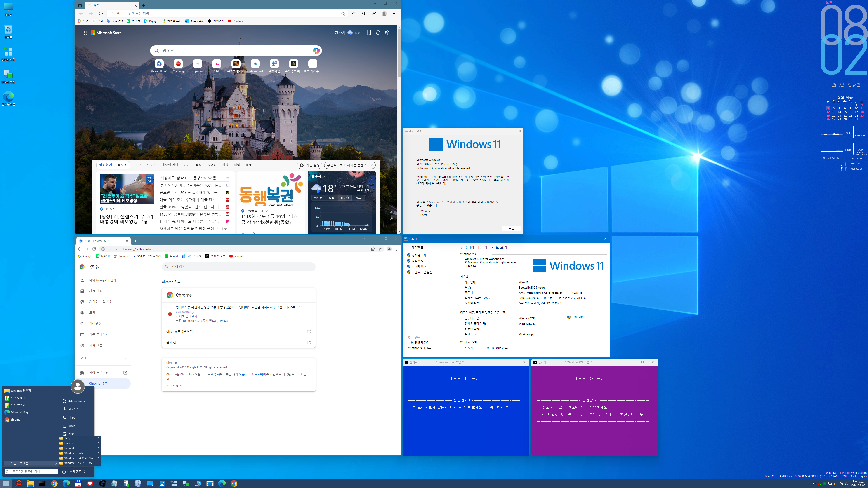Click volume icon in system tray
Image resolution: width=868 pixels, height=488 pixels.
click(x=814, y=483)
